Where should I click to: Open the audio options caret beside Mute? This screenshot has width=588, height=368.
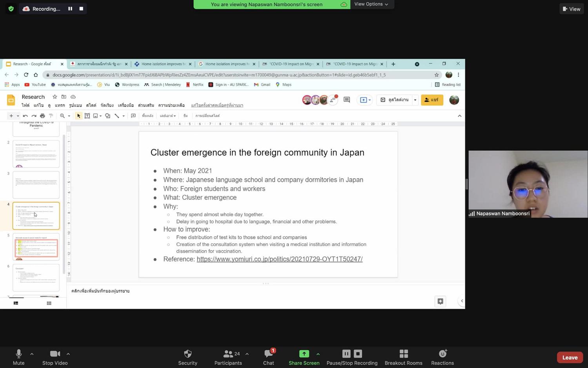(32, 354)
